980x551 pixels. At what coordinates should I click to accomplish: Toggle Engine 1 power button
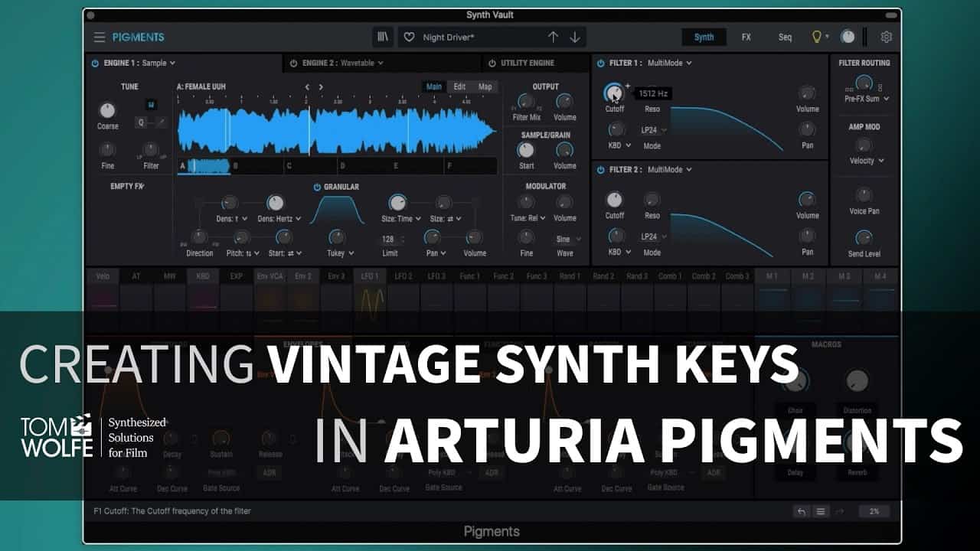(x=95, y=63)
